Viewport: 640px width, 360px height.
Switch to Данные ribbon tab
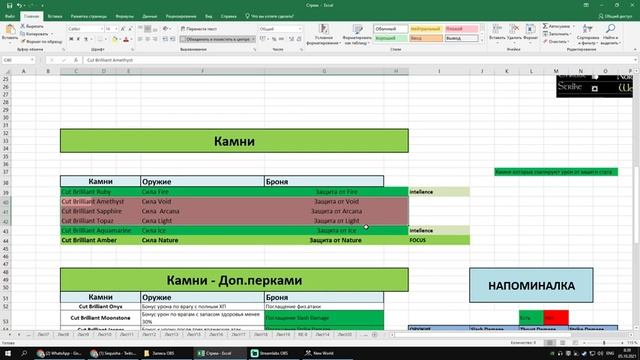tap(149, 16)
